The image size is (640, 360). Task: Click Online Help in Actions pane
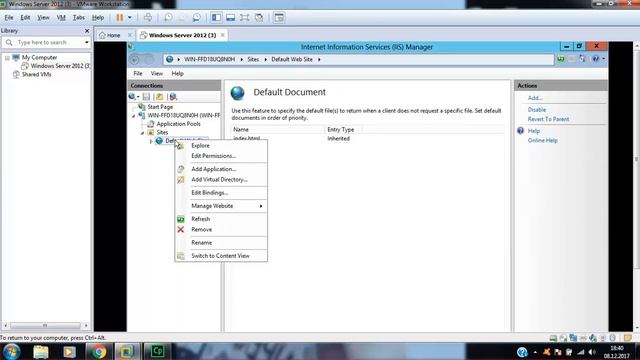tap(542, 140)
